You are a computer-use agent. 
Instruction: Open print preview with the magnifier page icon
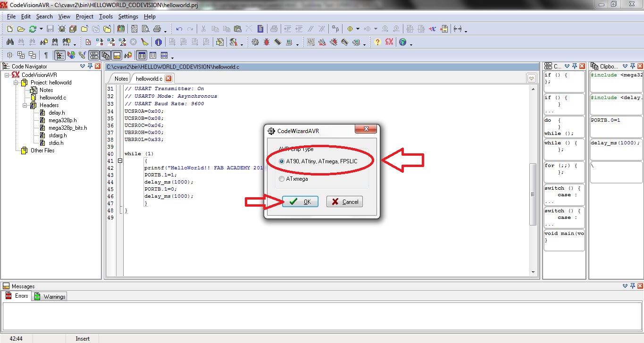pos(146,29)
